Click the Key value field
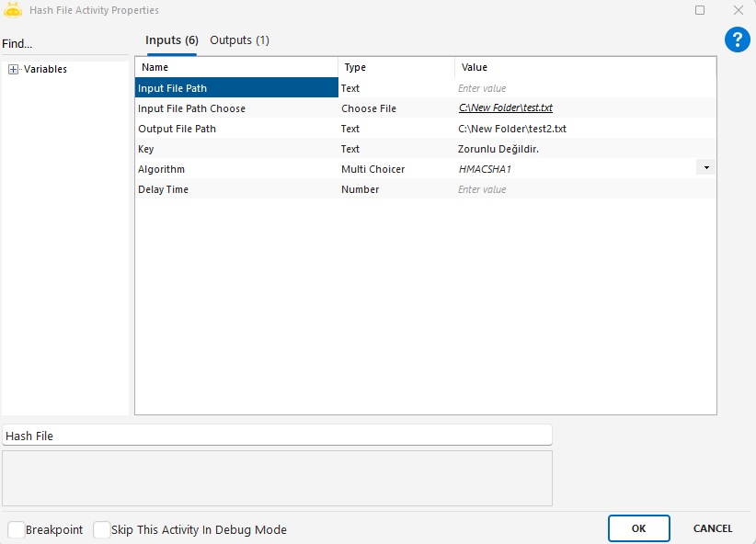This screenshot has height=544, width=756. point(584,149)
